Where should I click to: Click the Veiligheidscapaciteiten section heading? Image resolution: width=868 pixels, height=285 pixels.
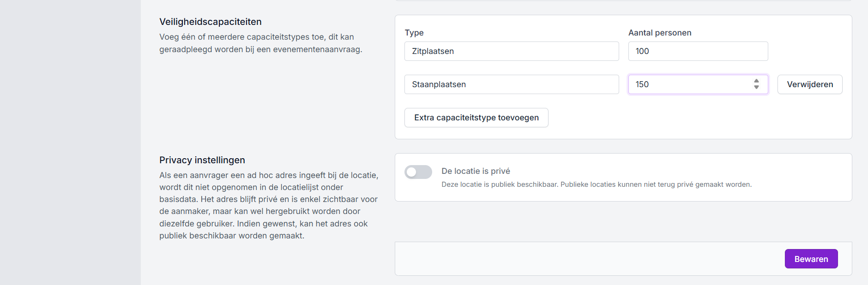(210, 22)
